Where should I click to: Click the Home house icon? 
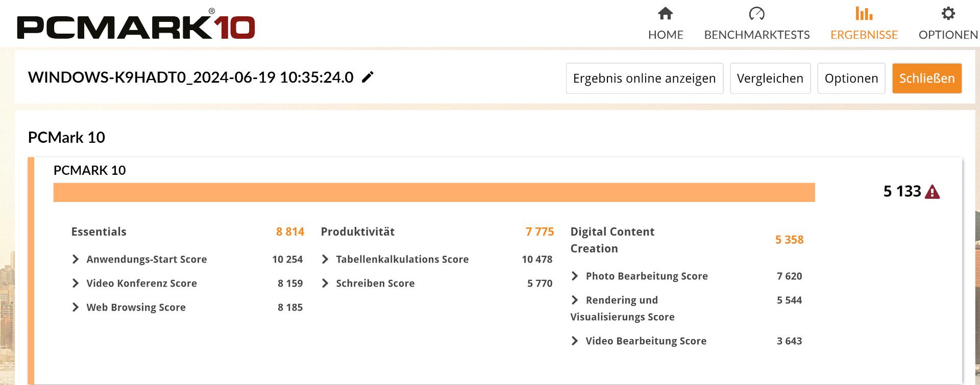pyautogui.click(x=665, y=14)
